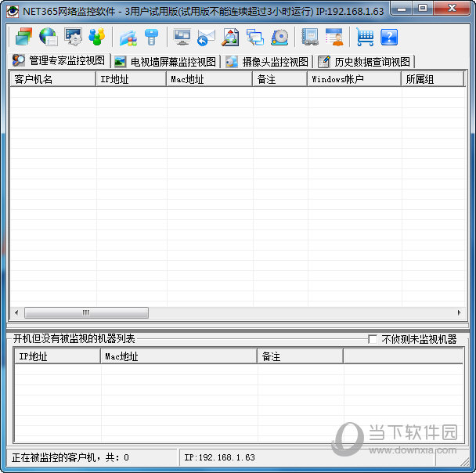Click the horizontal scrollbar thumb
This screenshot has width=476, height=473.
(x=86, y=312)
